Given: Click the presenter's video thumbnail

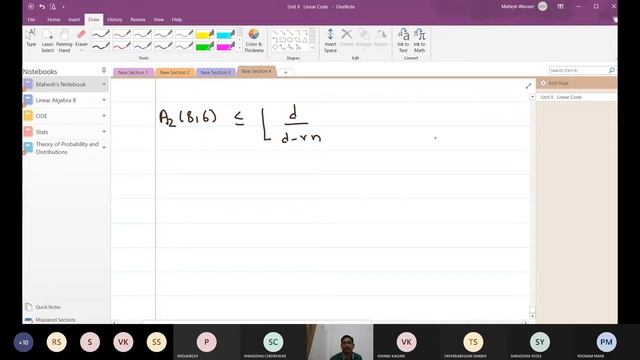Looking at the screenshot, I should [x=340, y=342].
